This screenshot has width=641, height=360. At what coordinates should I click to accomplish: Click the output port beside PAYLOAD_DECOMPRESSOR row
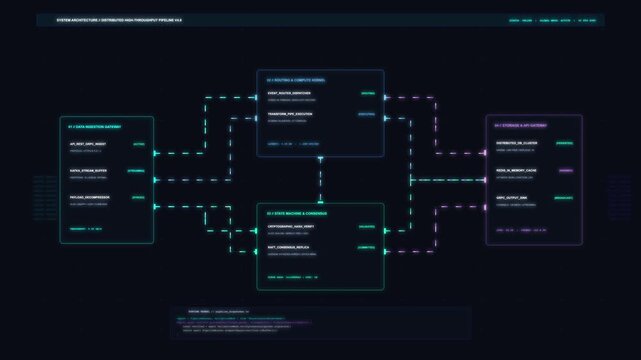pyautogui.click(x=155, y=207)
